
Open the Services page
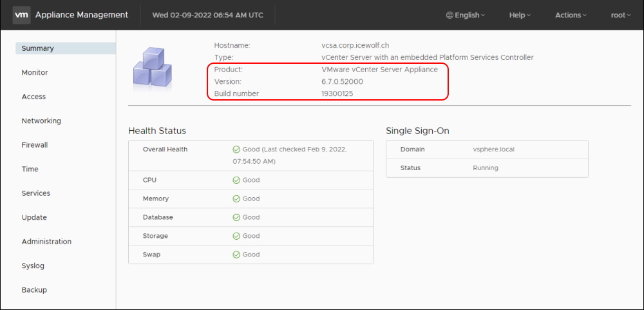click(x=35, y=193)
